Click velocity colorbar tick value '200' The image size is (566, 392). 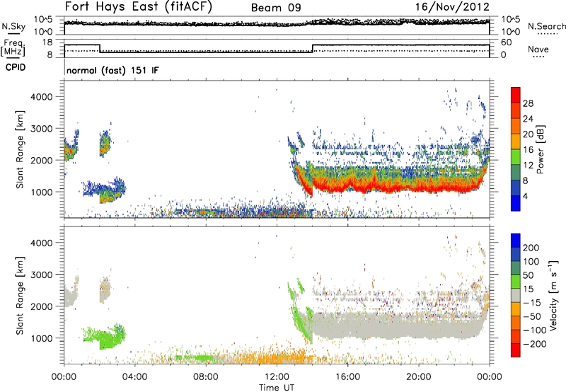pyautogui.click(x=531, y=248)
